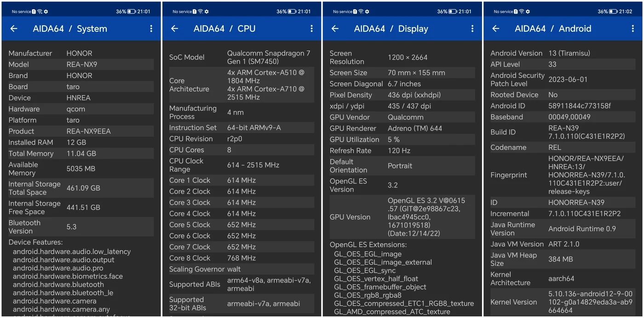Select Installed RAM 12 GB row
This screenshot has width=644, height=318.
81,142
